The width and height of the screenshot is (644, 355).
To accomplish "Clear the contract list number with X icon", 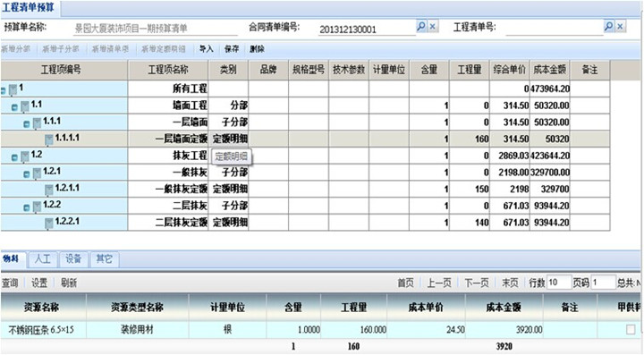I will [x=432, y=27].
